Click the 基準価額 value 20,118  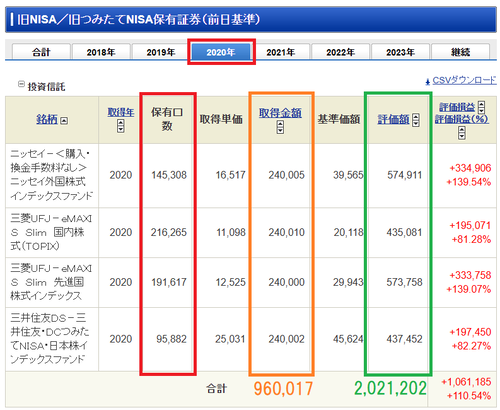click(x=348, y=232)
